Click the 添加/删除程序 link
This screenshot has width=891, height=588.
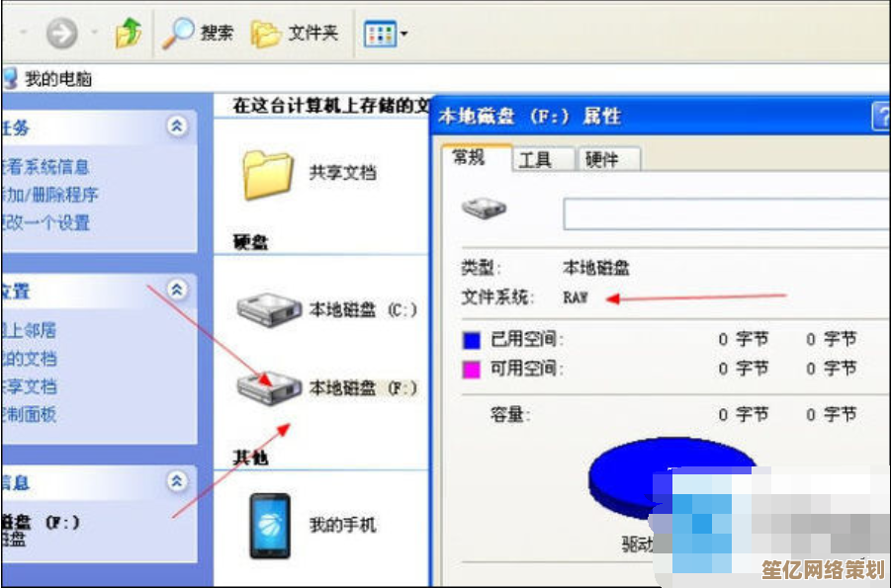pyautogui.click(x=48, y=195)
